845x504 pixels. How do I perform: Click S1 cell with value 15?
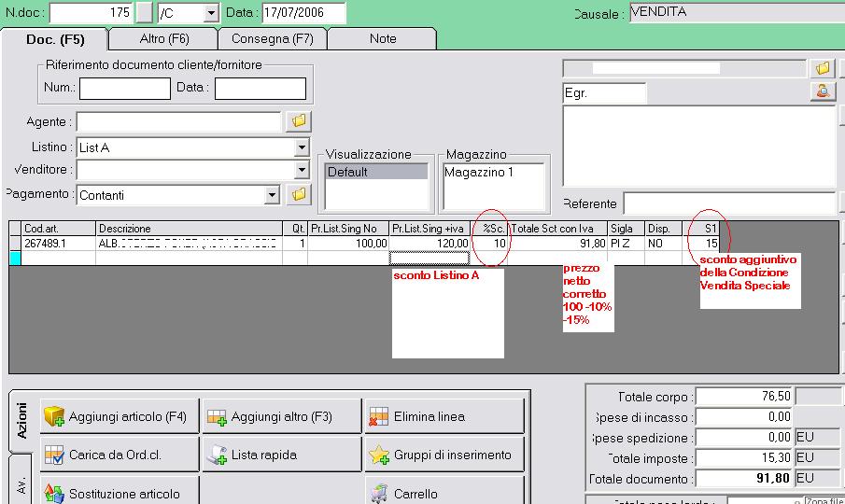[700, 244]
